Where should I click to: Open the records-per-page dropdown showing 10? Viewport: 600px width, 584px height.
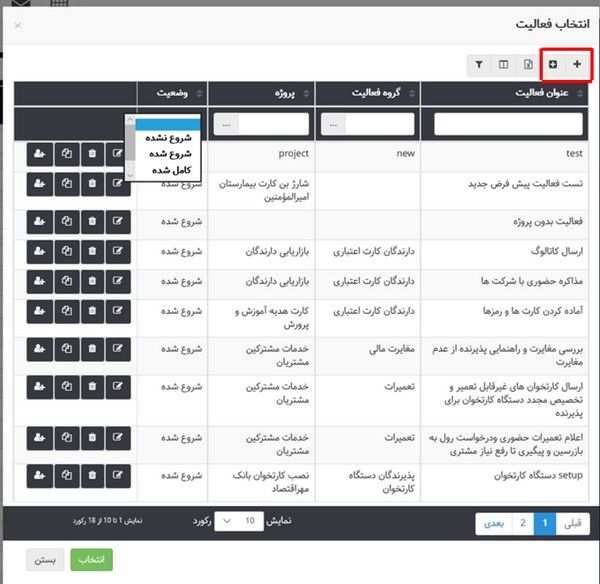(x=238, y=521)
